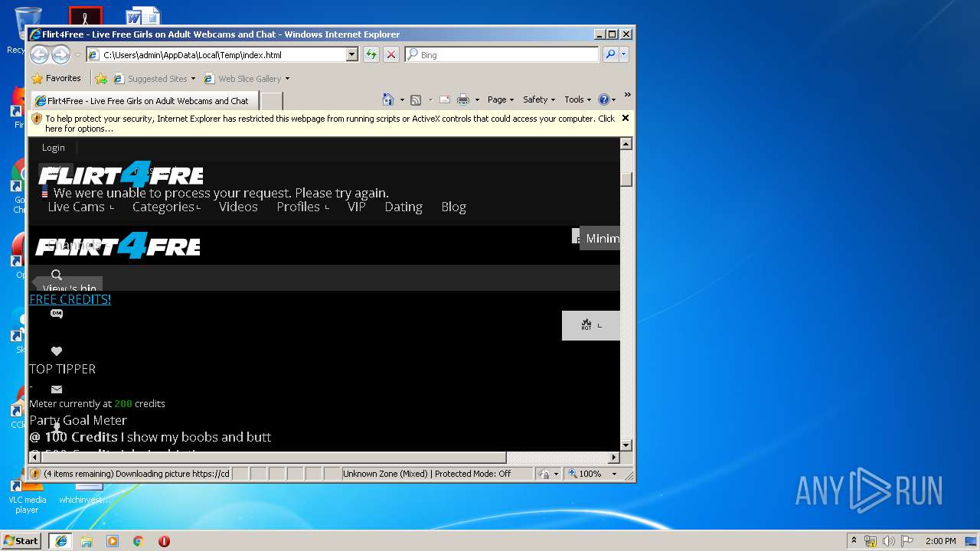Open Favorites star button
Viewport: 980px width, 551px height.
tap(57, 78)
